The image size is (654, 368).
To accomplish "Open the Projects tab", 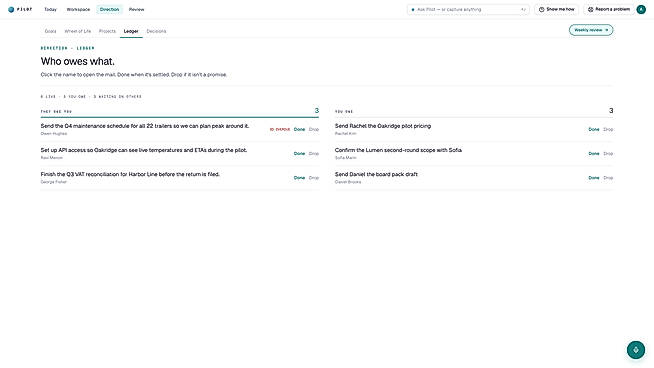I will point(107,31).
